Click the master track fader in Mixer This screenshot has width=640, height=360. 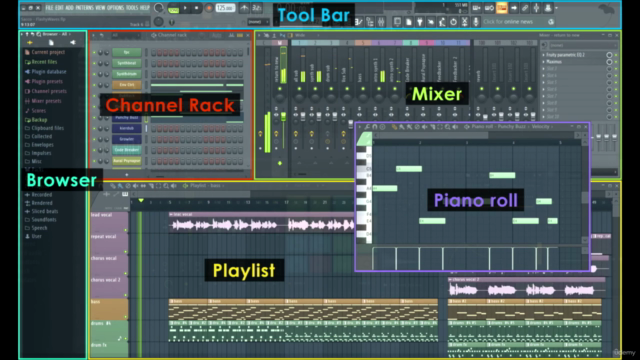coord(283,117)
